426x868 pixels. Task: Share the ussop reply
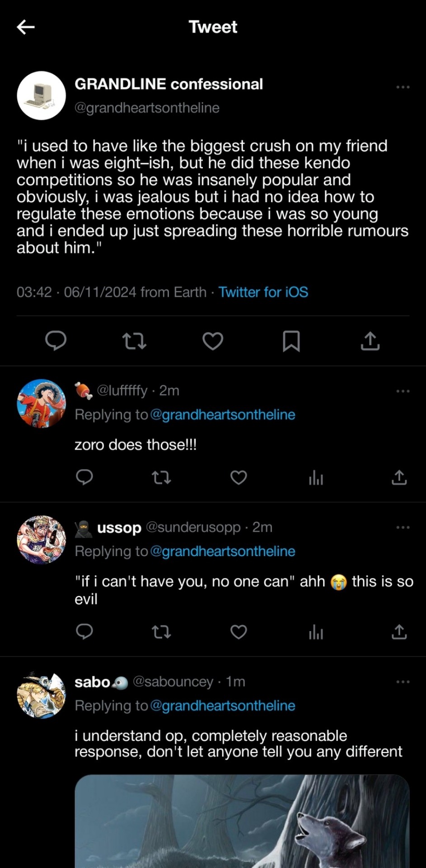(x=399, y=632)
